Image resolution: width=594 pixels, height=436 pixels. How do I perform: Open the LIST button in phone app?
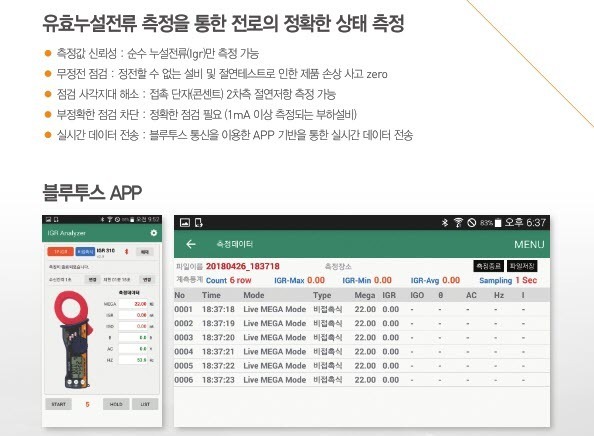tap(145, 404)
